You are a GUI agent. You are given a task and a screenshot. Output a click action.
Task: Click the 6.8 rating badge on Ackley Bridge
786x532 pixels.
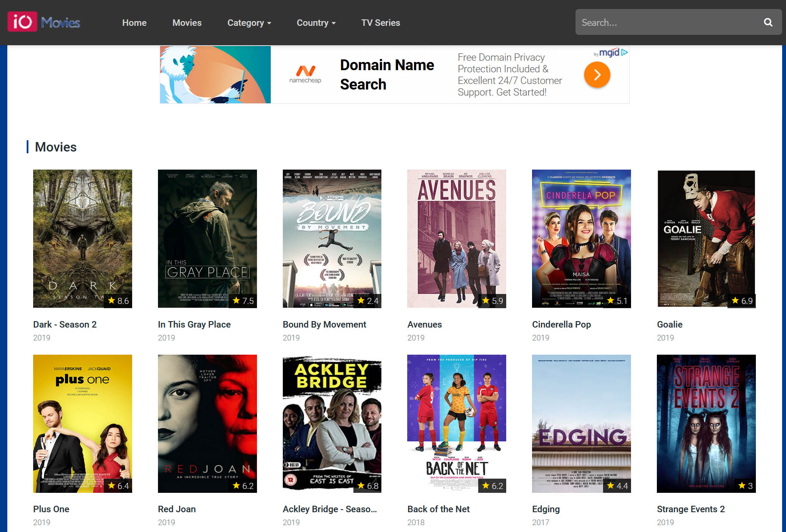point(368,486)
